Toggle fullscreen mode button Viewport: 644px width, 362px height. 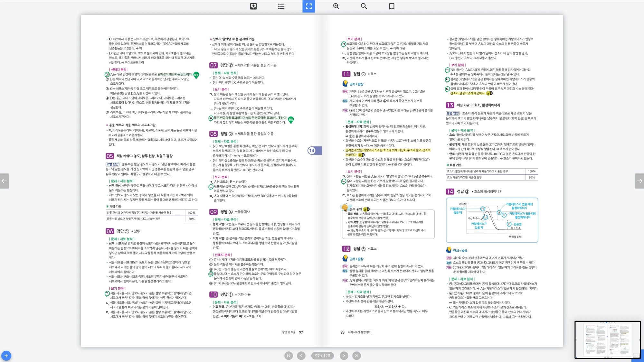pyautogui.click(x=308, y=6)
